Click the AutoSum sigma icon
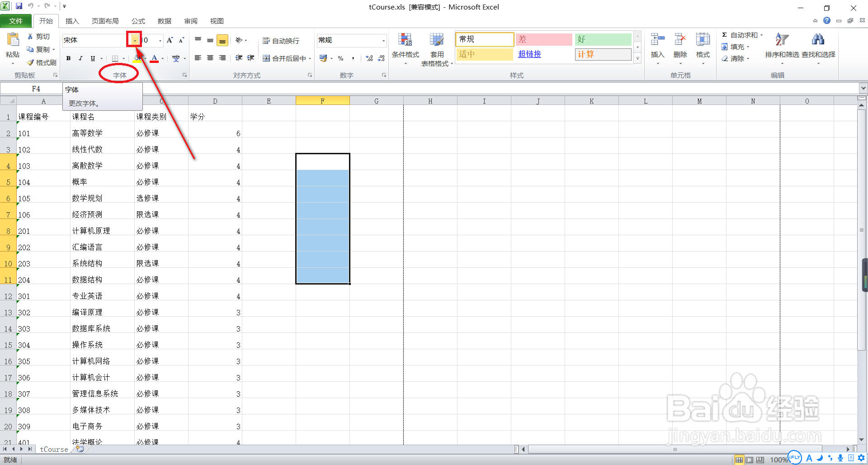The width and height of the screenshot is (868, 465). tap(724, 35)
